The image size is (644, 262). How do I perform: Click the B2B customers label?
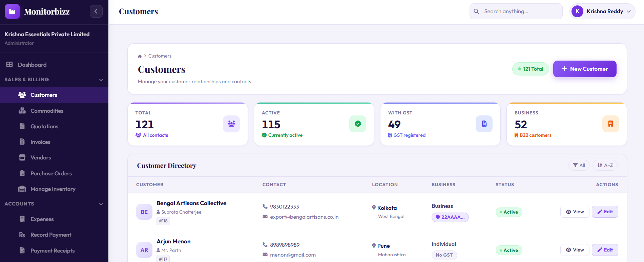536,135
